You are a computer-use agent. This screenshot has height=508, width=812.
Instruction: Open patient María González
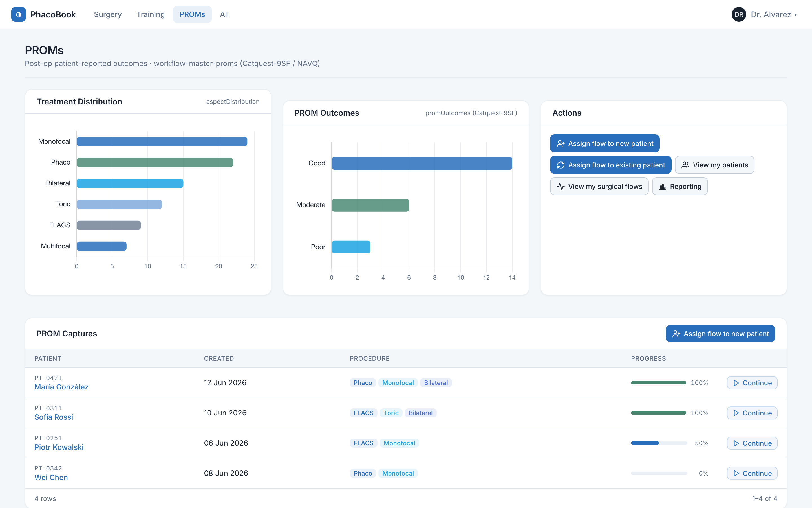click(61, 387)
